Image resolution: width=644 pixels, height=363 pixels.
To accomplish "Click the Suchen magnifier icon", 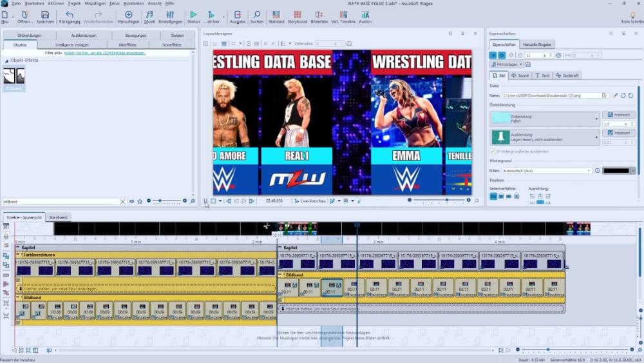I will 257,14.
